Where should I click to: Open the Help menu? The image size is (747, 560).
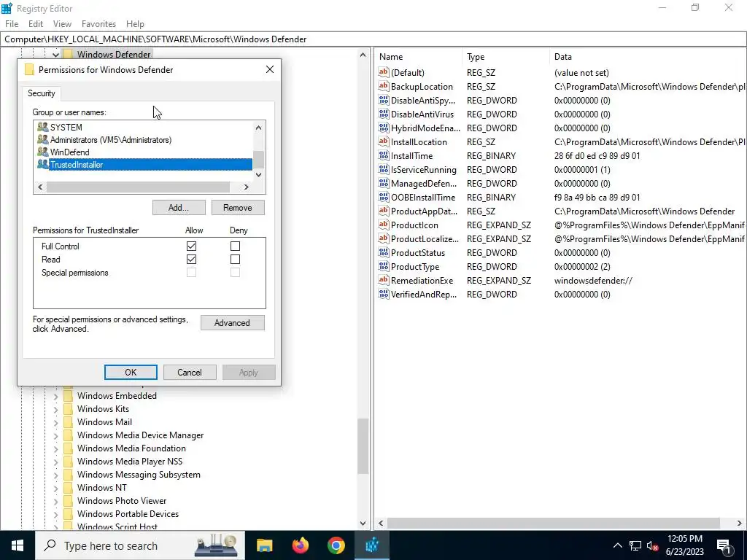coord(135,24)
